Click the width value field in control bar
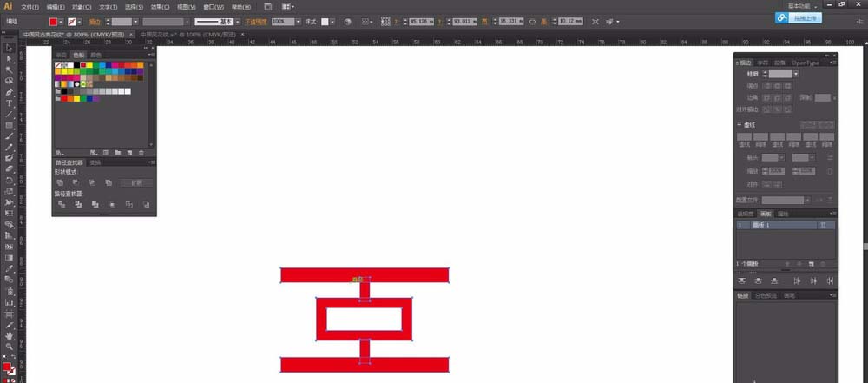This screenshot has width=868, height=383. point(510,22)
